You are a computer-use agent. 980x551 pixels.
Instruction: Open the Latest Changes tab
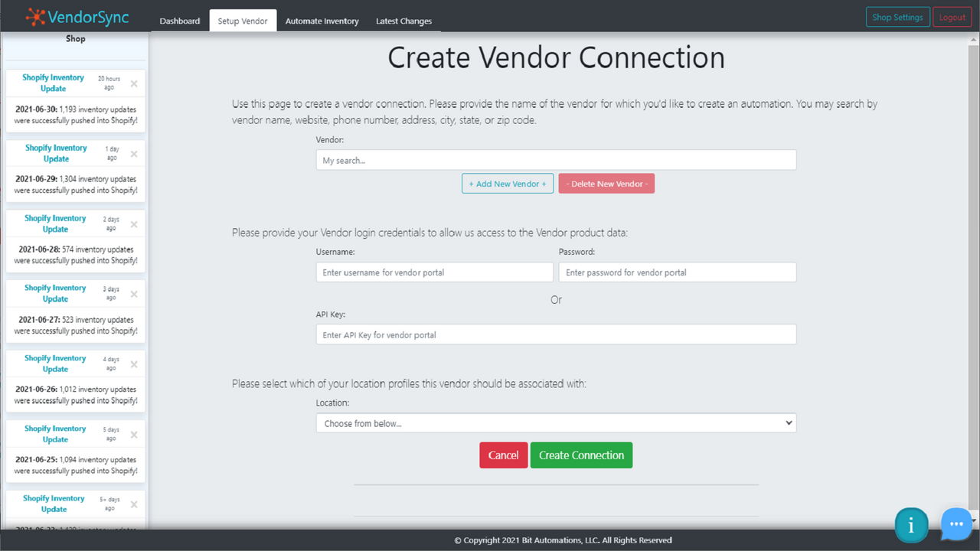pyautogui.click(x=403, y=21)
